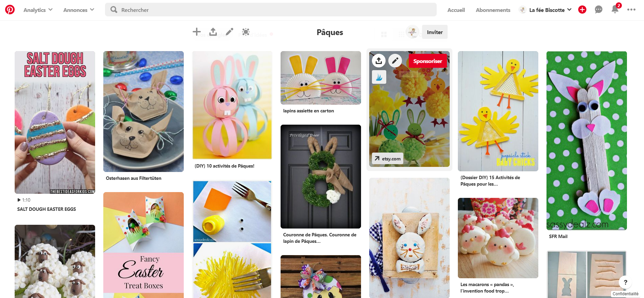Open the marshmallow sheep cupcakes pin
This screenshot has width=644, height=298.
[55, 261]
